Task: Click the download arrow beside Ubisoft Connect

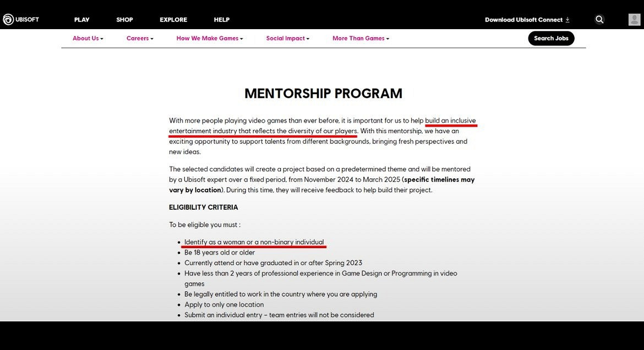Action: click(567, 20)
